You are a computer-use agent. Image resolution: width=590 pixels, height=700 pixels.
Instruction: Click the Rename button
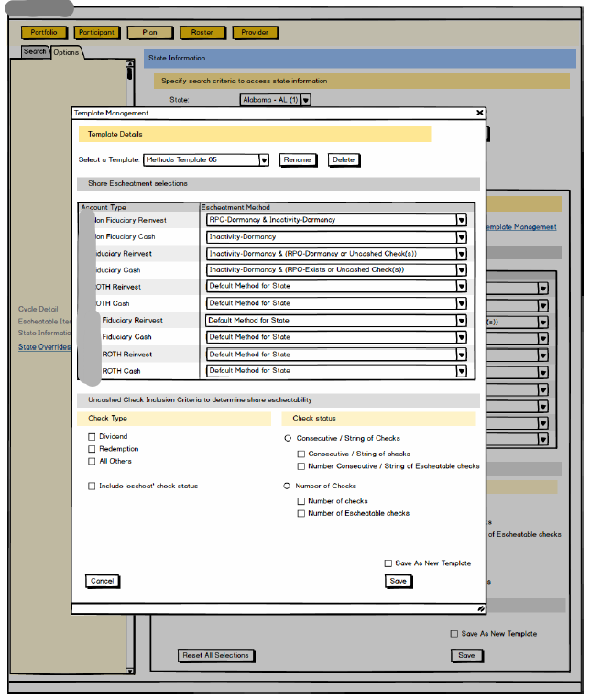297,159
